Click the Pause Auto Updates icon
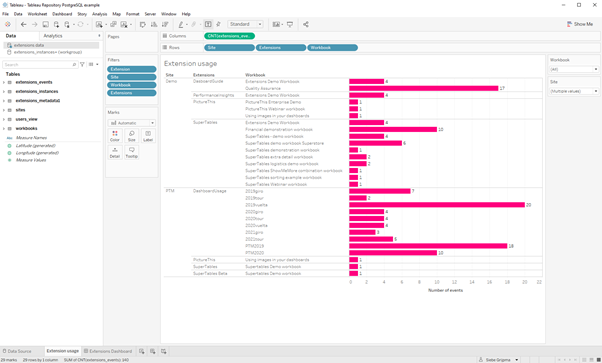The image size is (602, 363). [67, 24]
